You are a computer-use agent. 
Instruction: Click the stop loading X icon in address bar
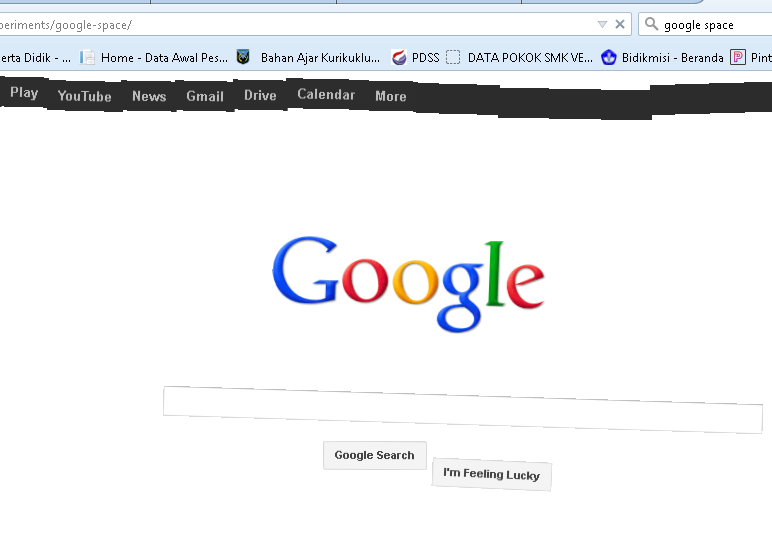620,24
